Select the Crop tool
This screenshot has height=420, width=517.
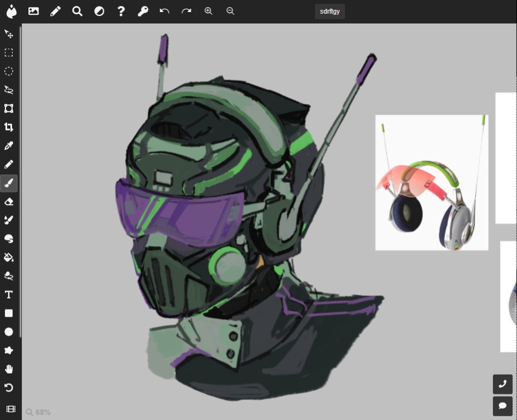click(9, 127)
